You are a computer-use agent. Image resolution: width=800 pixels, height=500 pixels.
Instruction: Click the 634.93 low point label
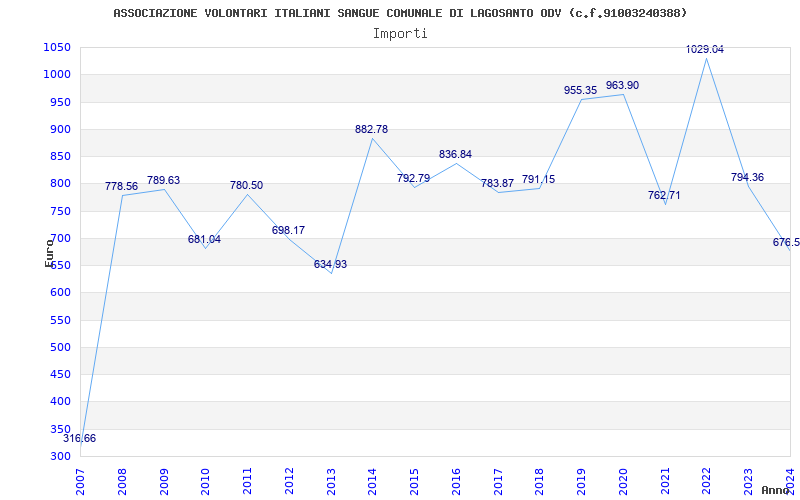(330, 264)
